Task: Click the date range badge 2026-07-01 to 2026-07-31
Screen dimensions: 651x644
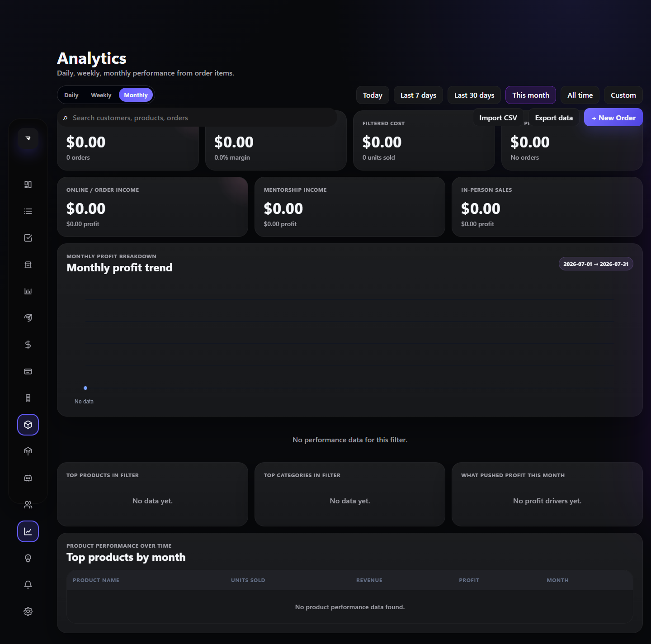Action: coord(596,264)
